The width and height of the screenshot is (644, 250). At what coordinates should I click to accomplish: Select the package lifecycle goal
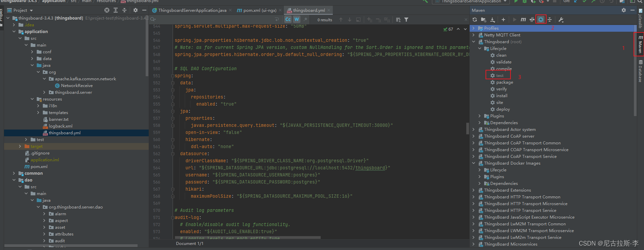(x=502, y=82)
